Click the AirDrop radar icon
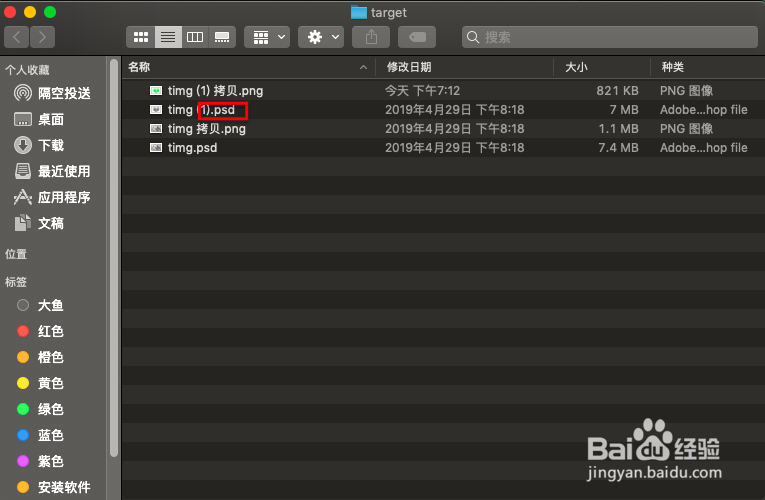This screenshot has width=765, height=500. [x=23, y=93]
